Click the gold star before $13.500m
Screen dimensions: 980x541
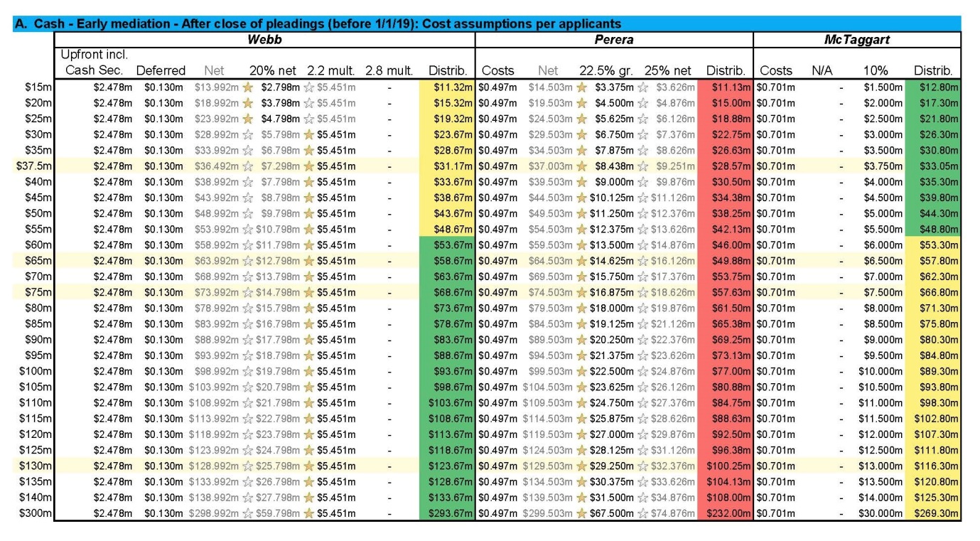coord(581,245)
